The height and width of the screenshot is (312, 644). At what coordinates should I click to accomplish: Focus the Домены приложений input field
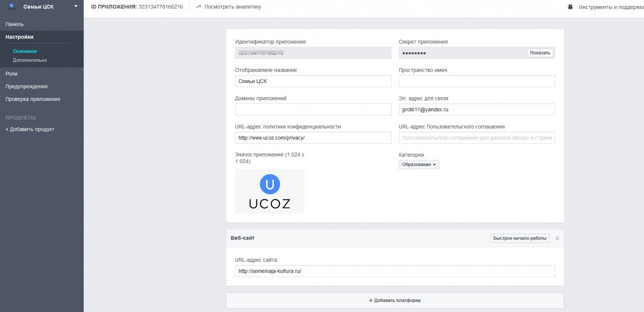(313, 110)
